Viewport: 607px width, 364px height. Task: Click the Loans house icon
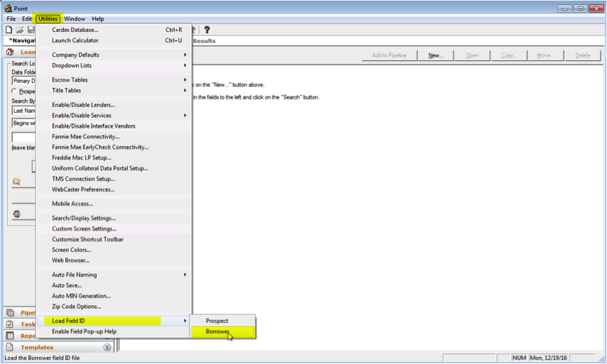[10, 52]
